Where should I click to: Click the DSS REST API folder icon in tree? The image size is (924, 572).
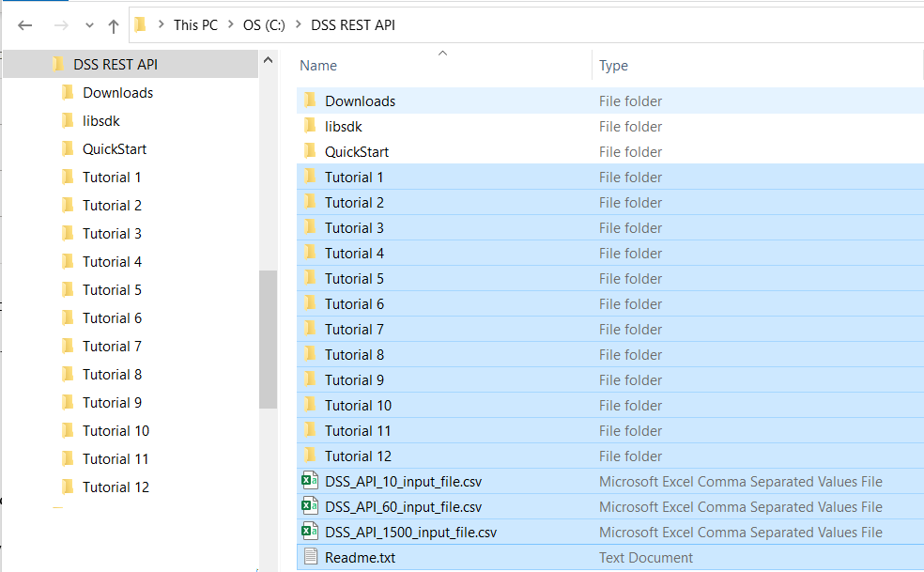pos(58,65)
